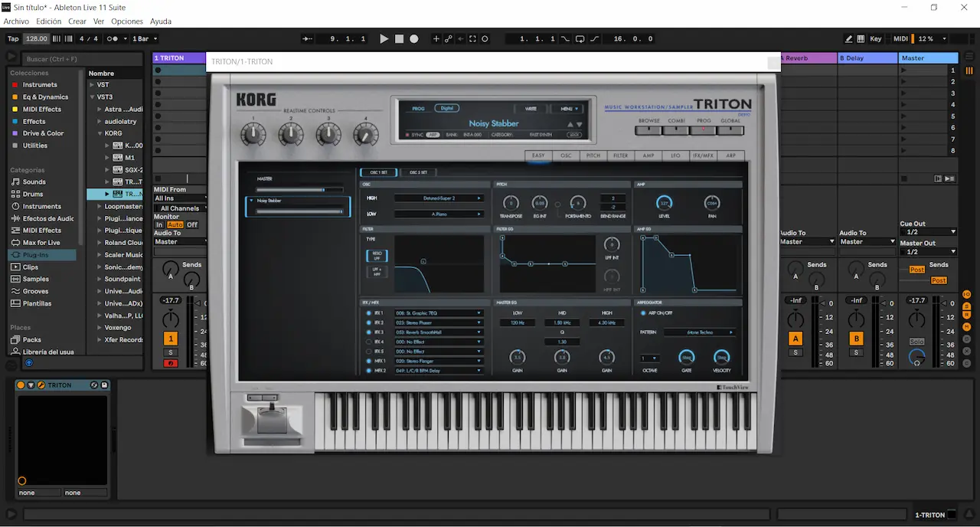Toggle the TRITON device power button

pyautogui.click(x=21, y=385)
